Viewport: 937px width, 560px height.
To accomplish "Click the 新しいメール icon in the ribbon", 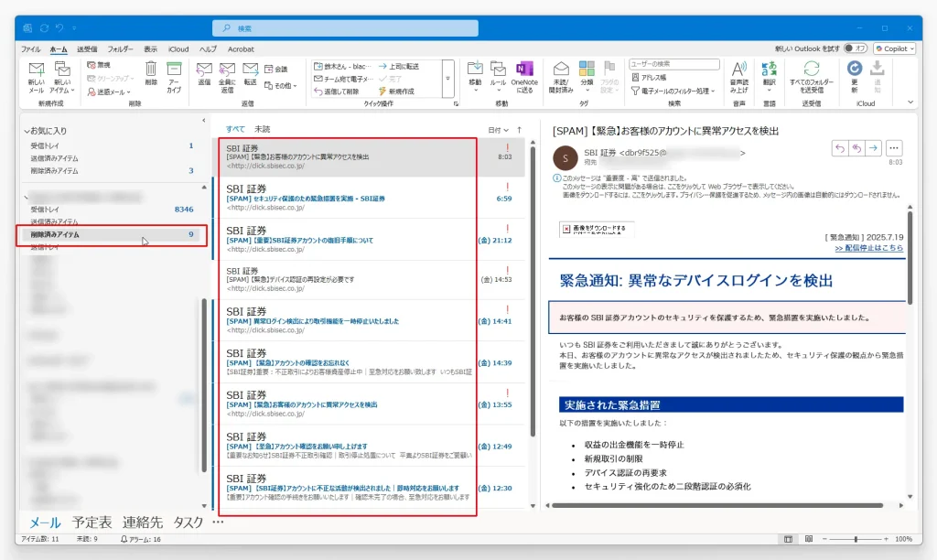I will 37,77.
